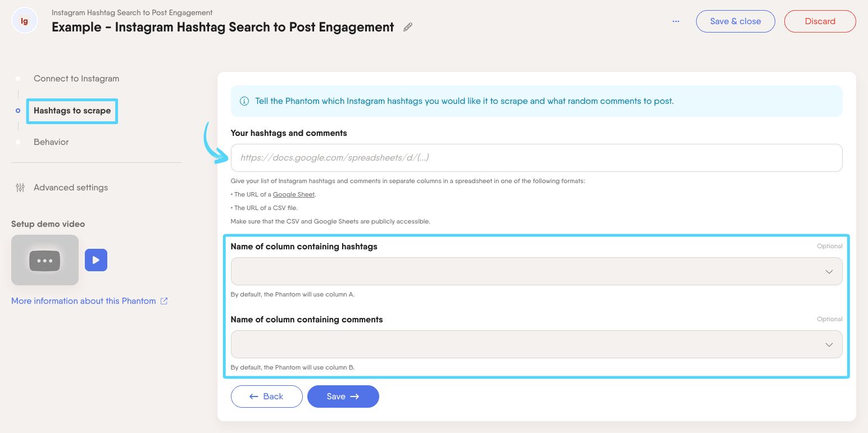Click the 'Setup demo video' heading
Image resolution: width=868 pixels, height=433 pixels.
(48, 224)
